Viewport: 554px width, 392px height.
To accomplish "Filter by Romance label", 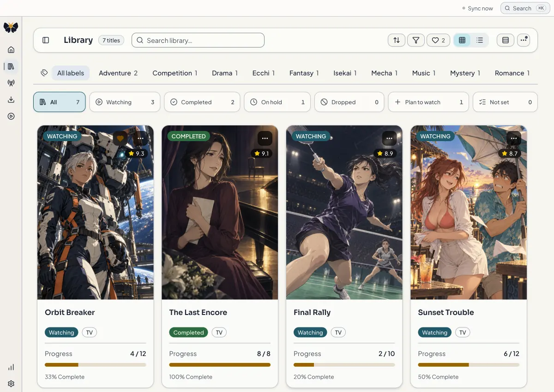I will pos(512,73).
